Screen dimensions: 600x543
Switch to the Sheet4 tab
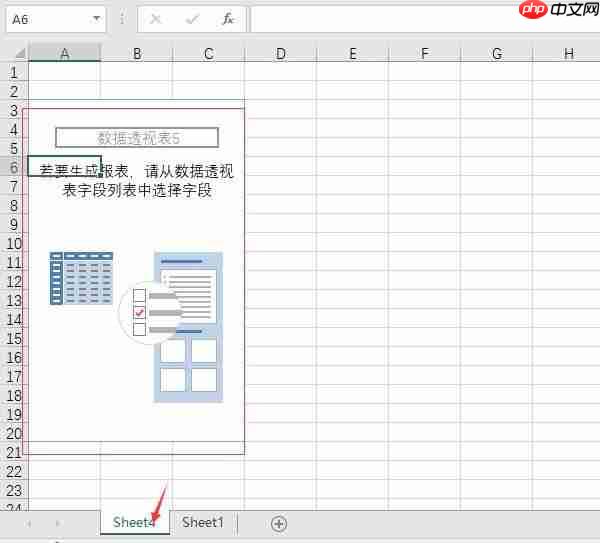(135, 522)
